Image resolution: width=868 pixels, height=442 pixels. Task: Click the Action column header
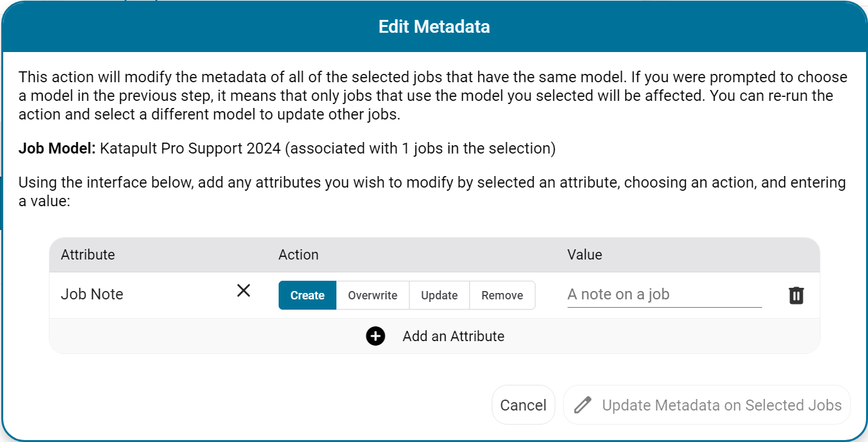click(x=299, y=254)
